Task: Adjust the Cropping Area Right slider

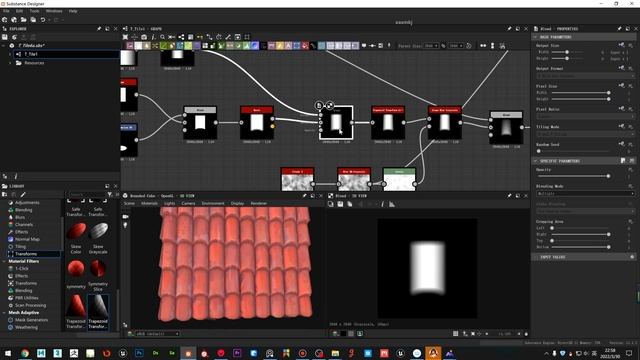Action: (x=580, y=234)
